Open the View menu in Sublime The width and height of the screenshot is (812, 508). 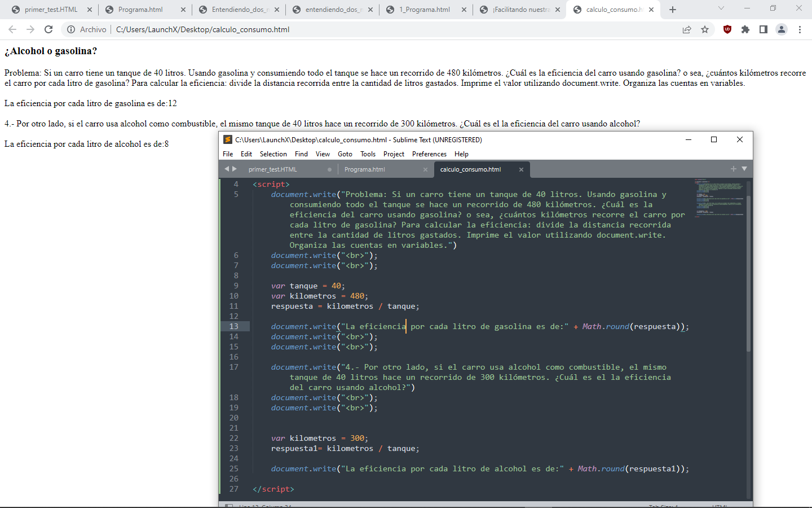point(323,154)
